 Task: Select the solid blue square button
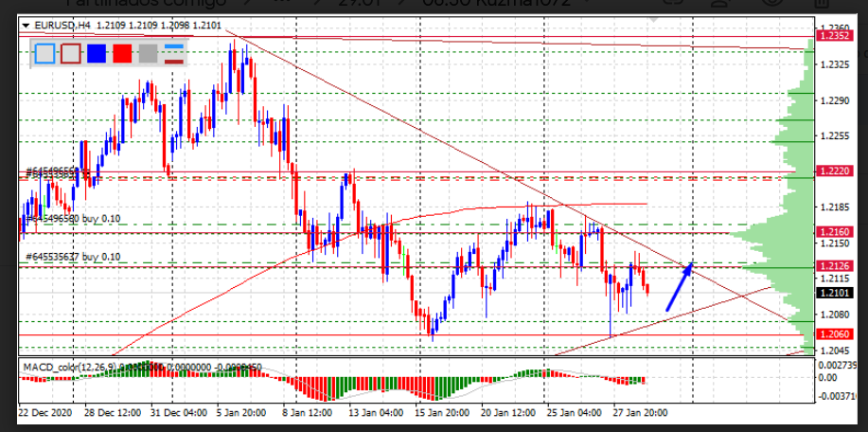click(x=97, y=53)
